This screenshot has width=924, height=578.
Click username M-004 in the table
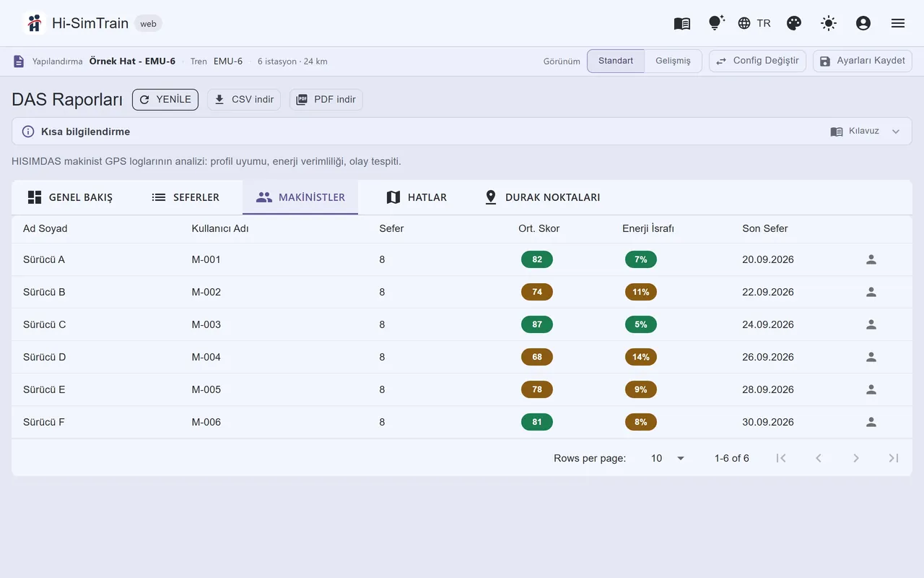pos(206,357)
